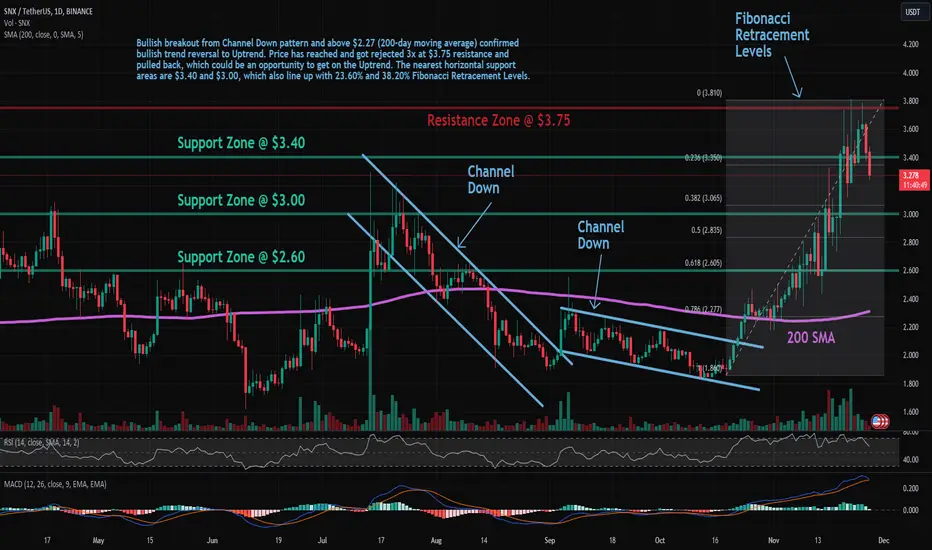Click the Sep date on time axis

coord(550,540)
